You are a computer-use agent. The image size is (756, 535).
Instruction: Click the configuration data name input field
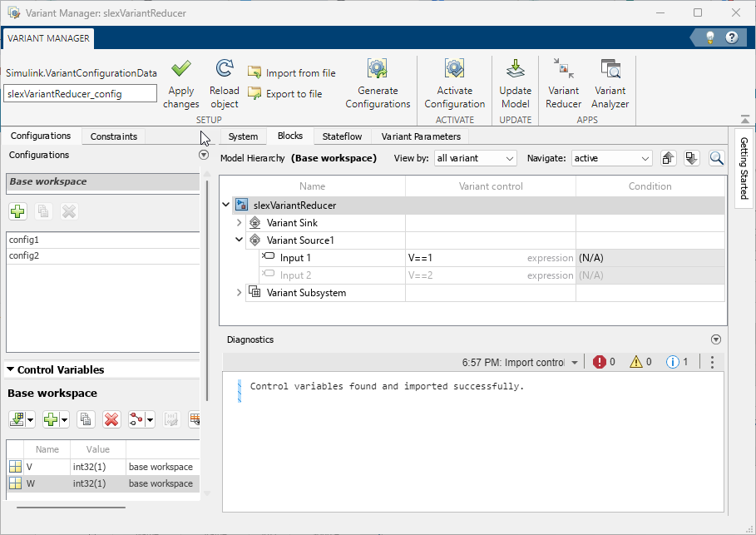pyautogui.click(x=80, y=94)
